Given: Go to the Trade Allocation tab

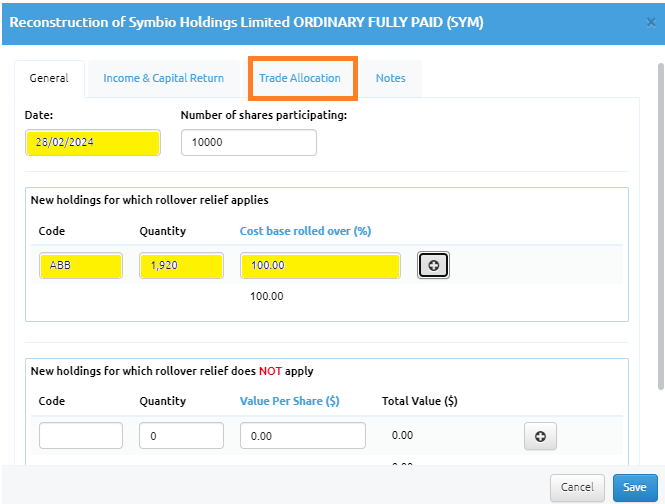Looking at the screenshot, I should [300, 78].
